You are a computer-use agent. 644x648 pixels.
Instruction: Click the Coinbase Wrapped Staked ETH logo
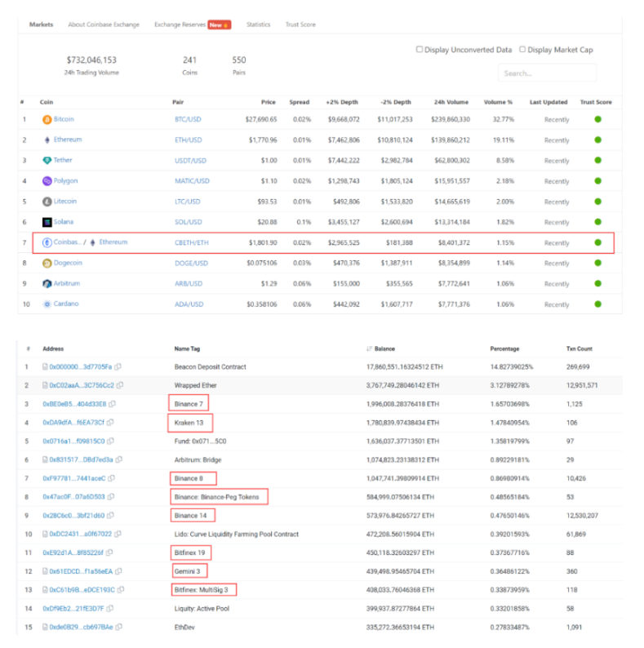click(47, 242)
